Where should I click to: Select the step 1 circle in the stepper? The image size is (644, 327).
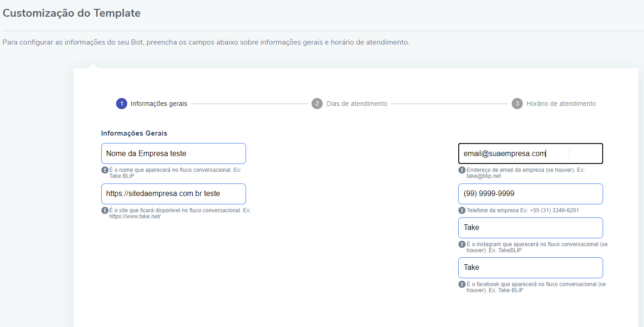click(x=122, y=104)
